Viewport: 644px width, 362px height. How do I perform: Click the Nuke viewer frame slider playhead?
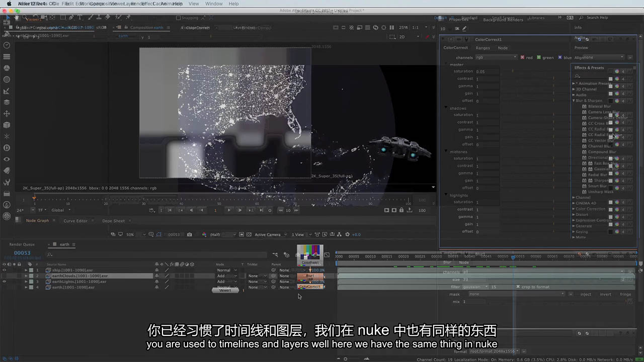tap(34, 198)
